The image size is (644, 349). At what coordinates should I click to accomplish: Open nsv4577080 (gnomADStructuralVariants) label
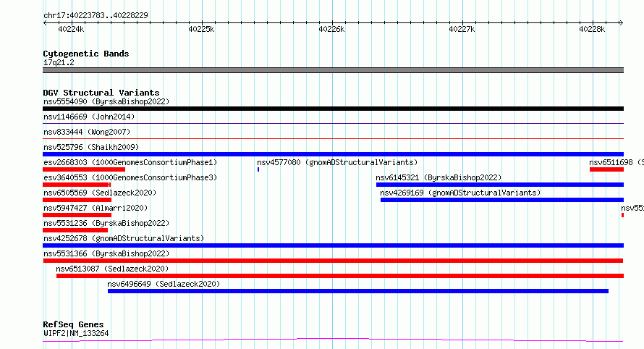[337, 162]
